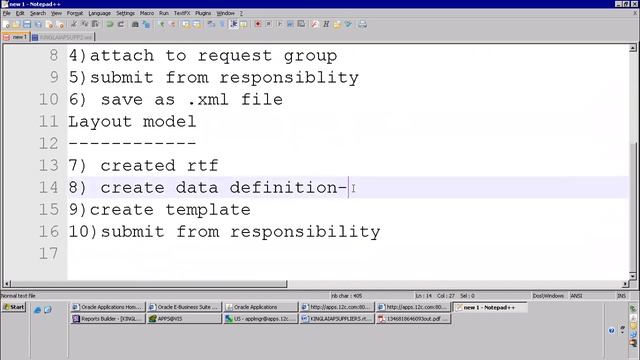Click the 'Layout model' text line

pos(132,122)
